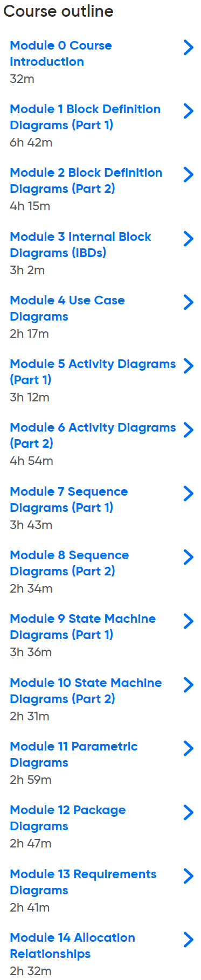This screenshot has width=201, height=980.
Task: Expand Module 12 Package Diagrams chevron
Action: pos(188,812)
